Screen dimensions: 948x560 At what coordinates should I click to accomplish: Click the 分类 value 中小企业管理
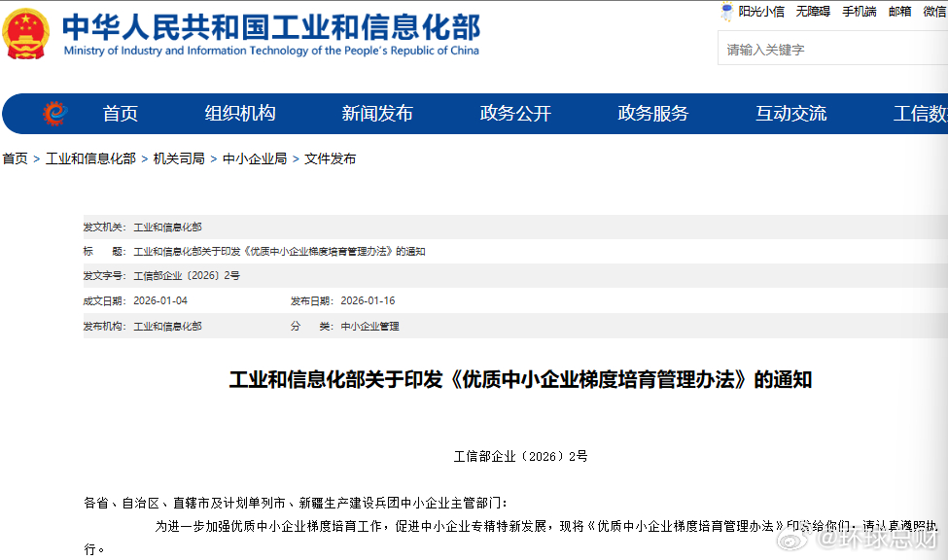pos(370,326)
